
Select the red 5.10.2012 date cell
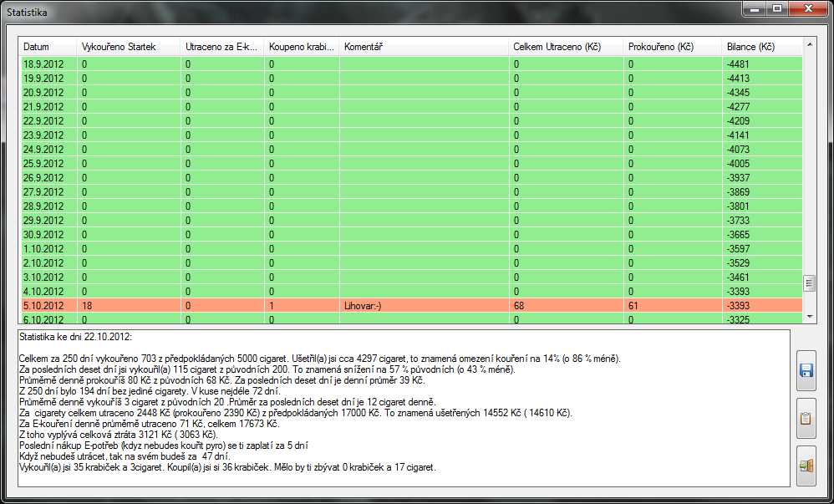49,305
